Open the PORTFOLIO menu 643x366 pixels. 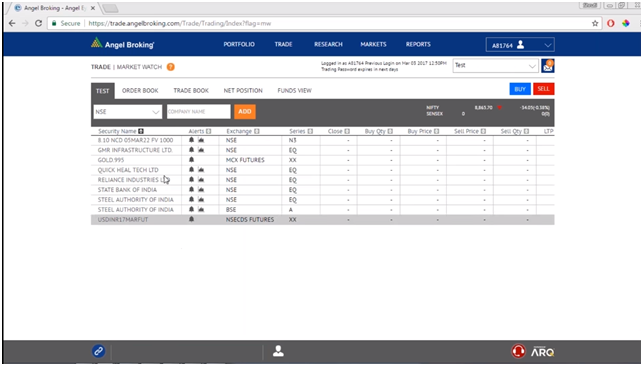(x=239, y=44)
